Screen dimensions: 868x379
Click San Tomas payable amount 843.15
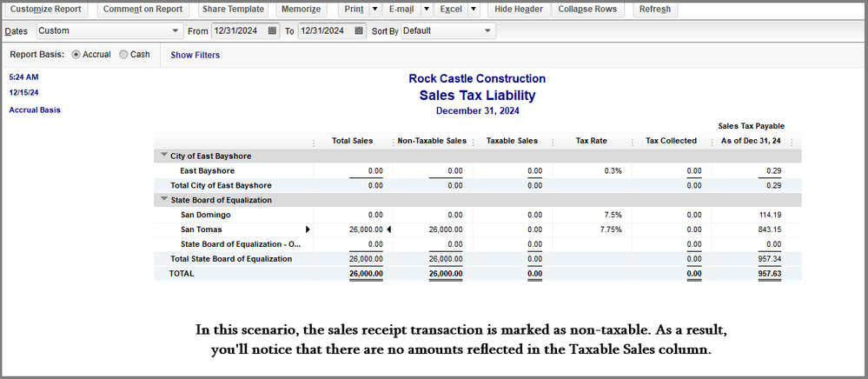point(769,229)
